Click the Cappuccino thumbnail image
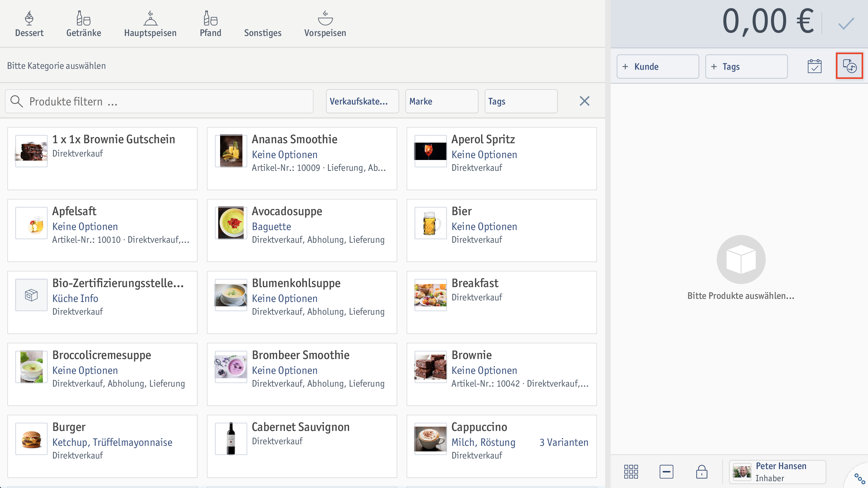This screenshot has height=488, width=868. click(430, 439)
